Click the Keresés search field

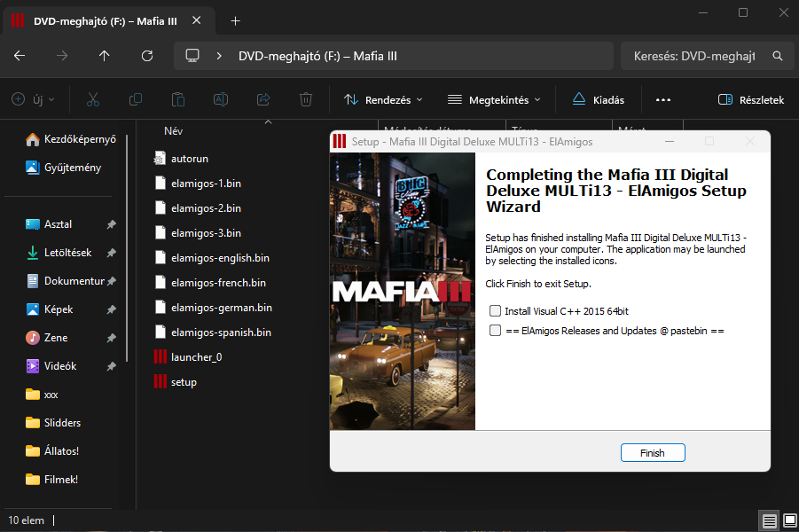[694, 56]
